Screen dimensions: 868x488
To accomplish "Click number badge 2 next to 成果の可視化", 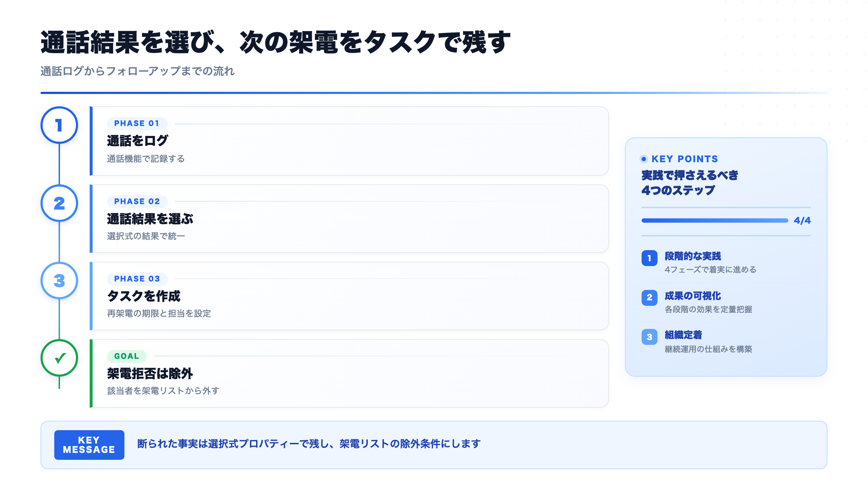I will [650, 297].
